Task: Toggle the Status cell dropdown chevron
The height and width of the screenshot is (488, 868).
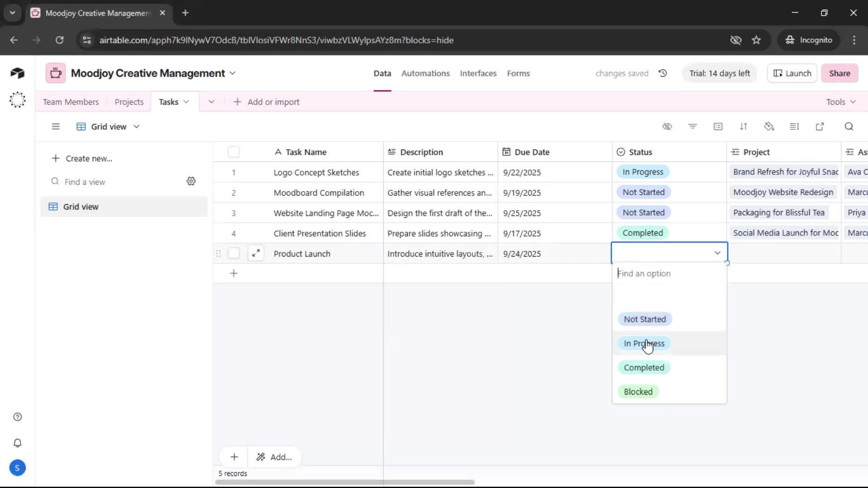Action: (x=717, y=253)
